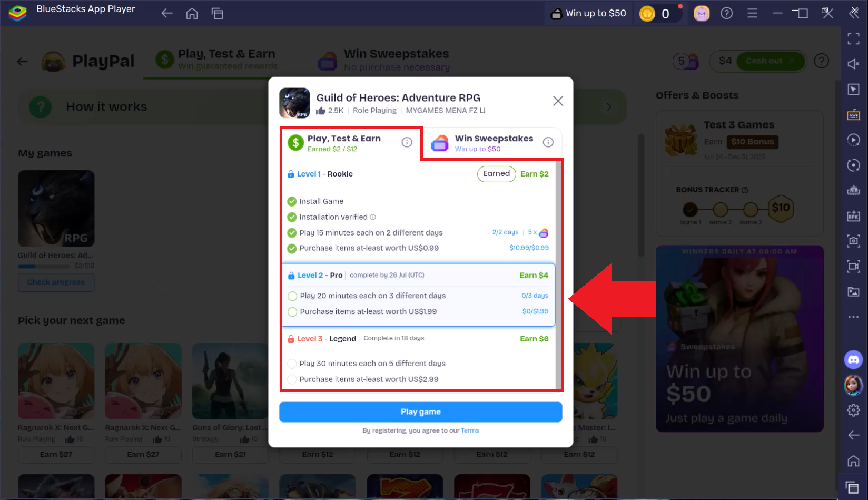Screen dimensions: 868x500
Task: Expand Level 3 - Legend section
Action: [x=418, y=339]
